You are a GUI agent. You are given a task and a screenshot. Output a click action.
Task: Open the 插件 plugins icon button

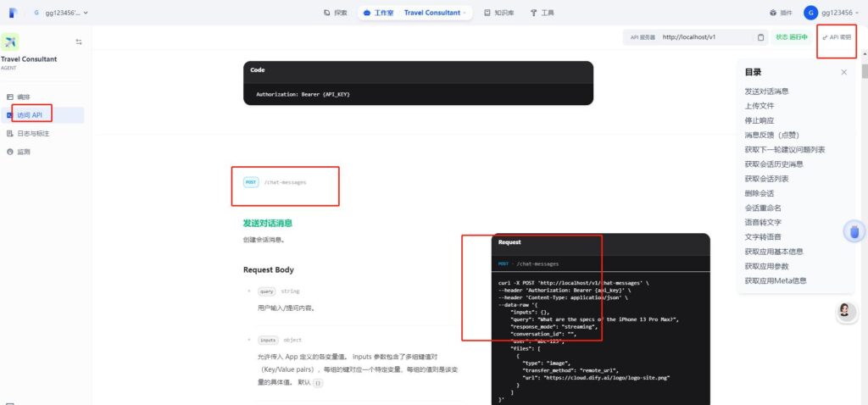coord(779,13)
